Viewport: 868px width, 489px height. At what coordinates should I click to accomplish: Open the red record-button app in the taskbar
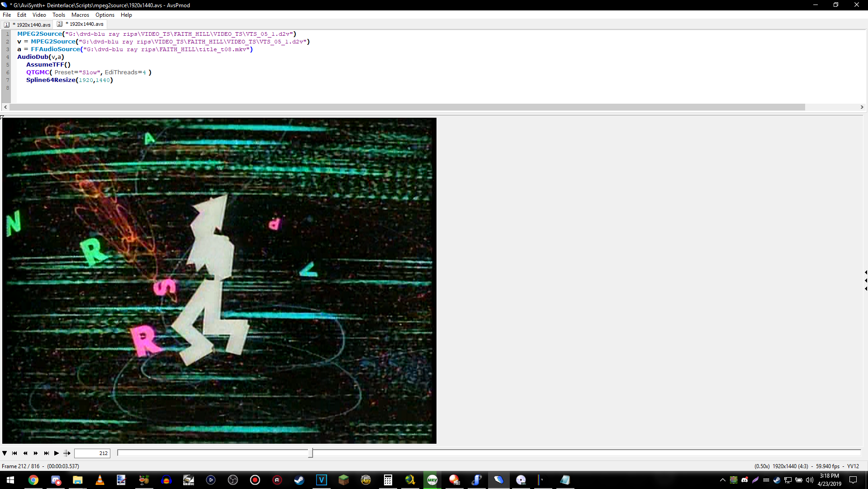pyautogui.click(x=255, y=480)
